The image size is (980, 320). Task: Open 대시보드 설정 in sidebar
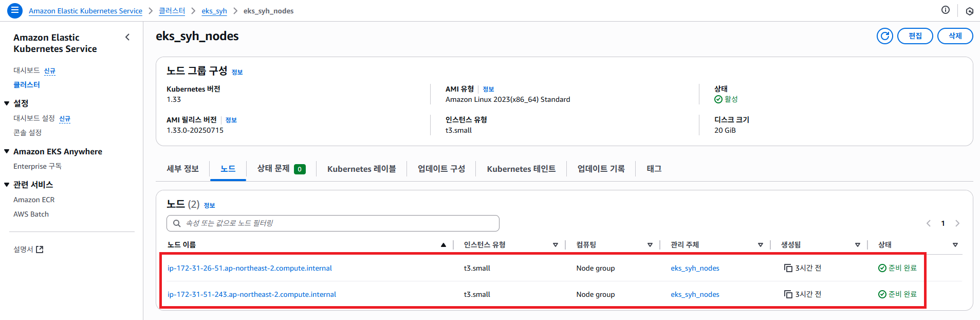(34, 118)
